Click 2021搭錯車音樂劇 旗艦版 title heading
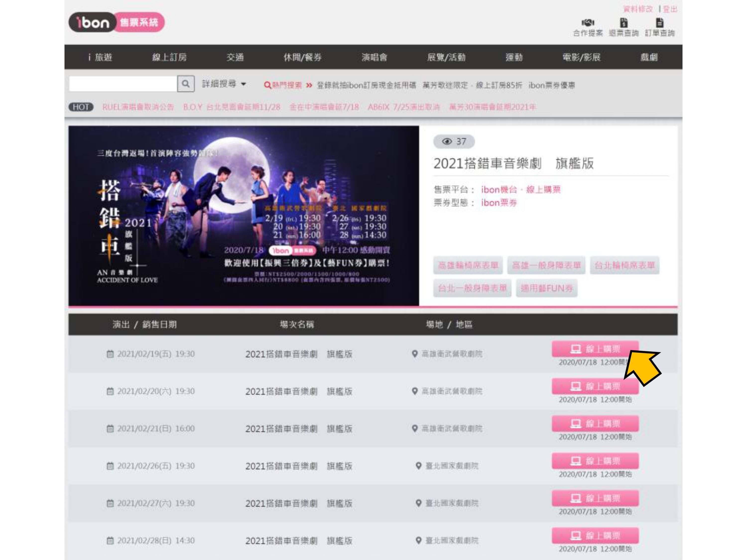This screenshot has width=747, height=560. click(514, 163)
